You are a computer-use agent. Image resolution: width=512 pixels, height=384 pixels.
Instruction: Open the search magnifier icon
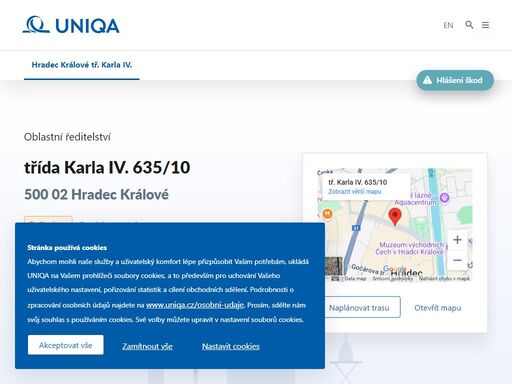point(469,25)
